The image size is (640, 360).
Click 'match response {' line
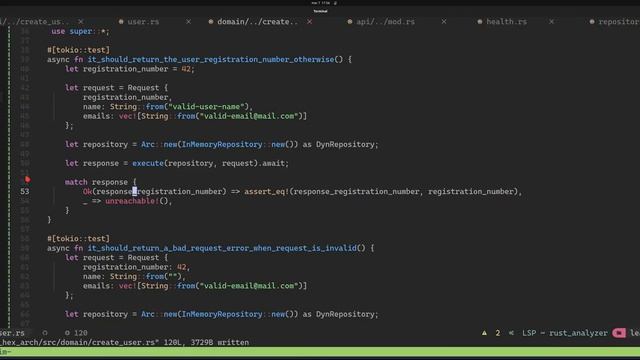click(x=101, y=182)
